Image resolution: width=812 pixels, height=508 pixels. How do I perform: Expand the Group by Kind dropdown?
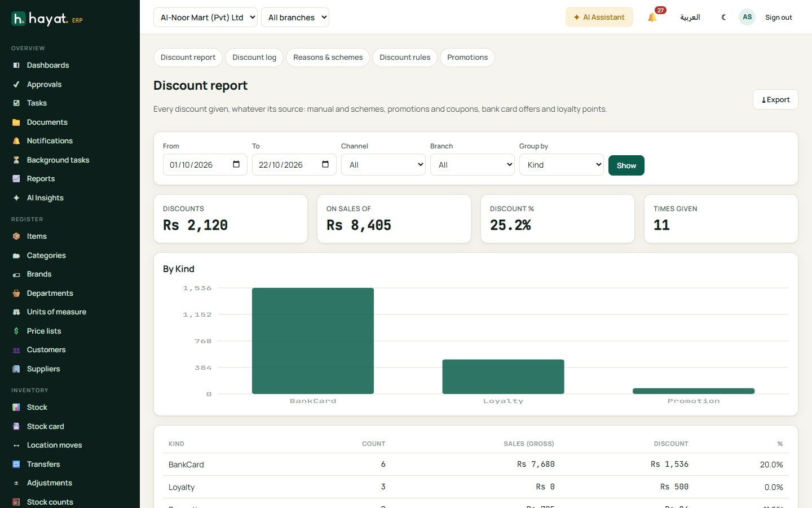point(562,165)
